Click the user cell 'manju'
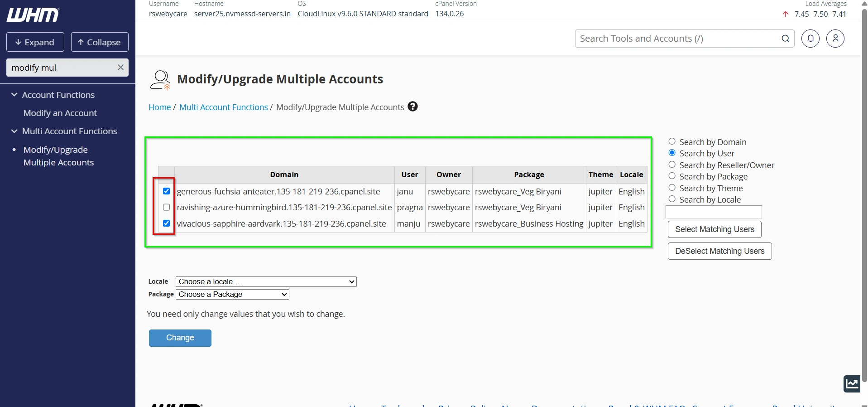This screenshot has height=407, width=868. tap(409, 223)
